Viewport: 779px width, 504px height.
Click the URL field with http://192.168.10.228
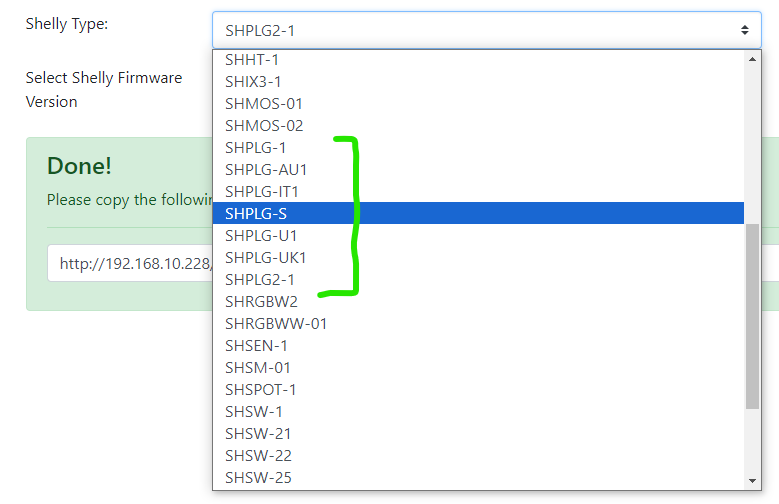(x=130, y=263)
